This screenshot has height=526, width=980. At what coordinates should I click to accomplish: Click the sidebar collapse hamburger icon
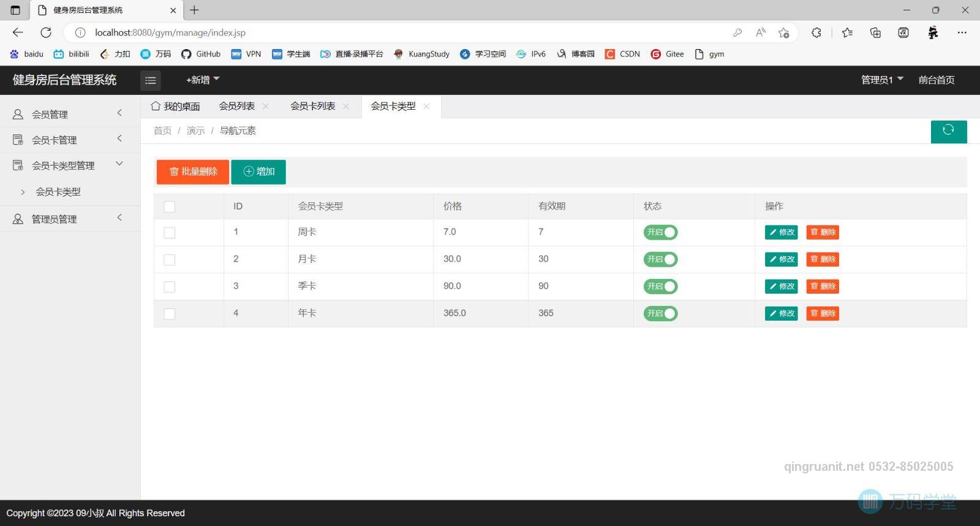[151, 80]
